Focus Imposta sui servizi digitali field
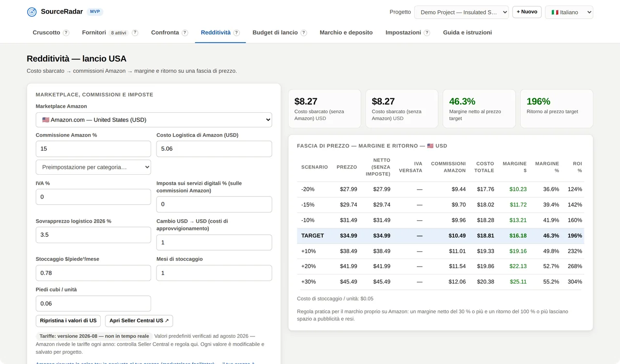The height and width of the screenshot is (364, 620). (x=214, y=204)
